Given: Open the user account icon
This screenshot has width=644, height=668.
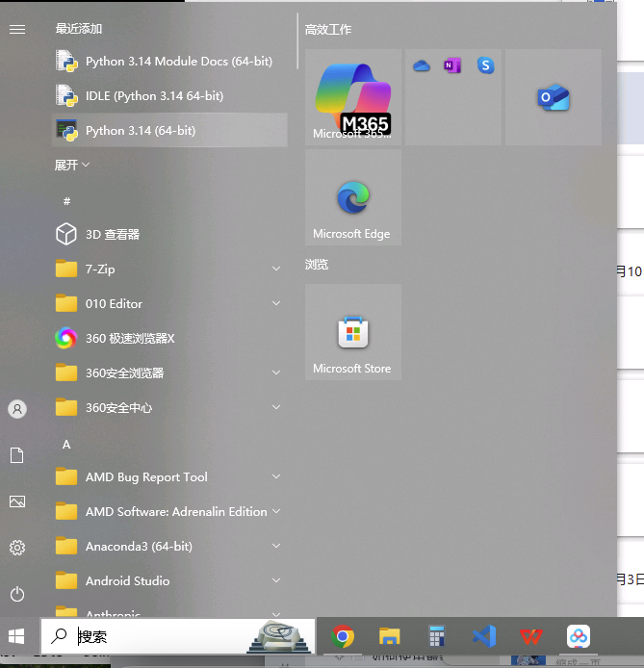Looking at the screenshot, I should [x=17, y=409].
